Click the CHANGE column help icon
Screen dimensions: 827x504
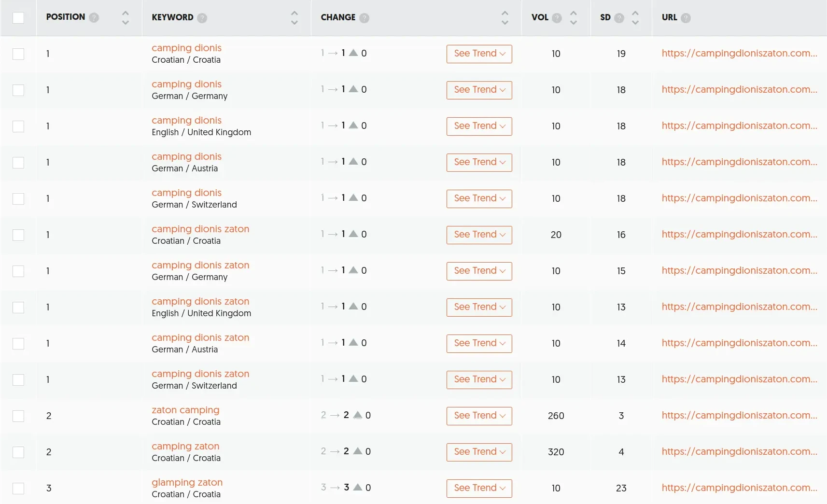click(364, 18)
